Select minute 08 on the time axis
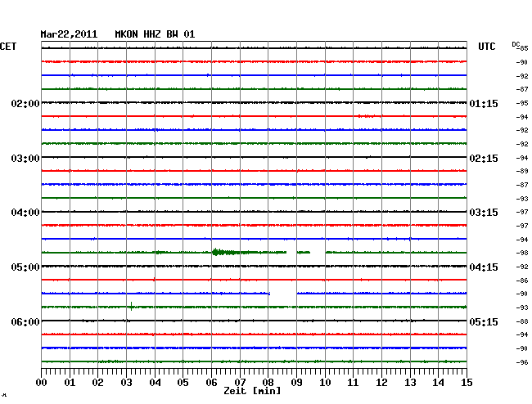This screenshot has width=532, height=404. (268, 383)
